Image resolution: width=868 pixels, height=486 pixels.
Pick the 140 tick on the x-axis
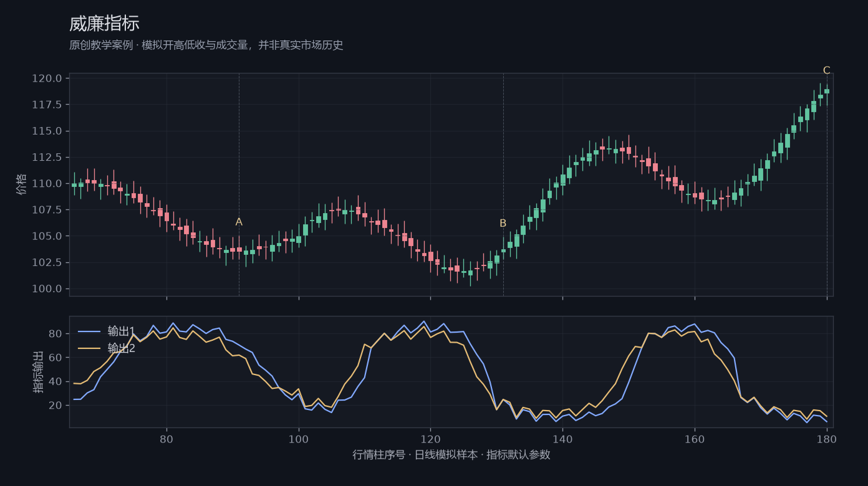[x=562, y=439]
